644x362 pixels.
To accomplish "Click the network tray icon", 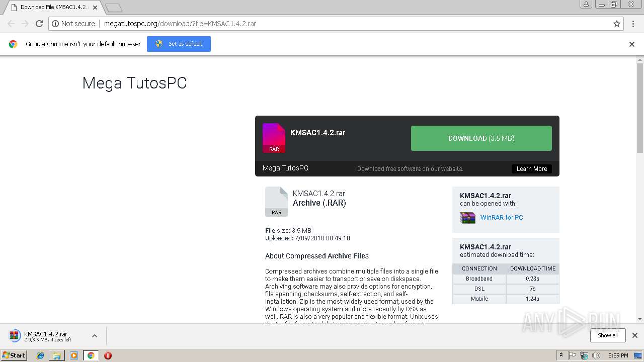I will (x=584, y=355).
